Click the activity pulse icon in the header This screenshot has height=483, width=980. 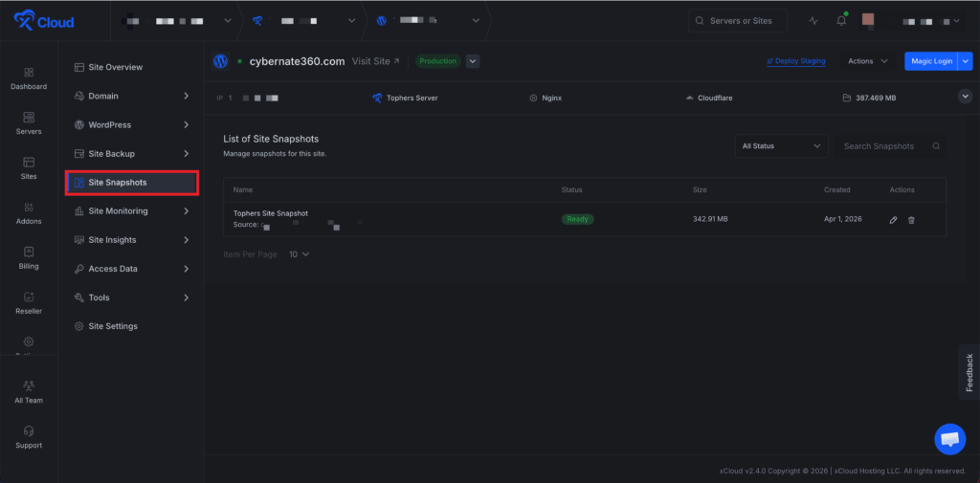coord(813,21)
